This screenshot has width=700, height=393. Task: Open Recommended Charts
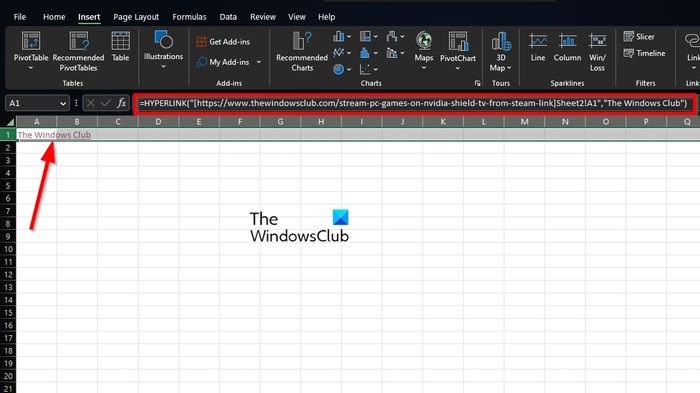(x=302, y=51)
